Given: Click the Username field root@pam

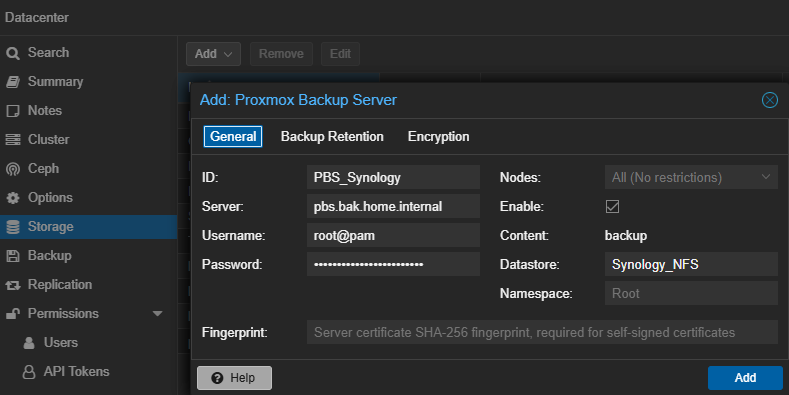Looking at the screenshot, I should point(393,235).
